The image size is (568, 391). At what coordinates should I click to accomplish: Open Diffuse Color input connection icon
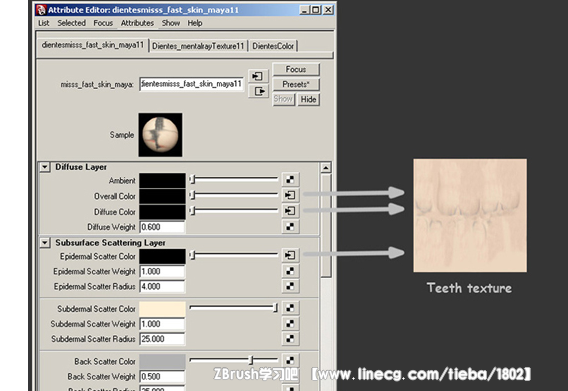pos(290,211)
